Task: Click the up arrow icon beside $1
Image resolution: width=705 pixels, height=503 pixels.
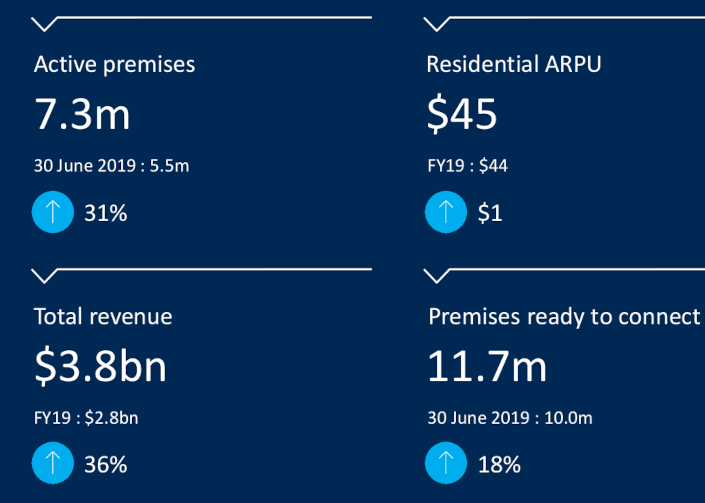Action: coord(445,212)
